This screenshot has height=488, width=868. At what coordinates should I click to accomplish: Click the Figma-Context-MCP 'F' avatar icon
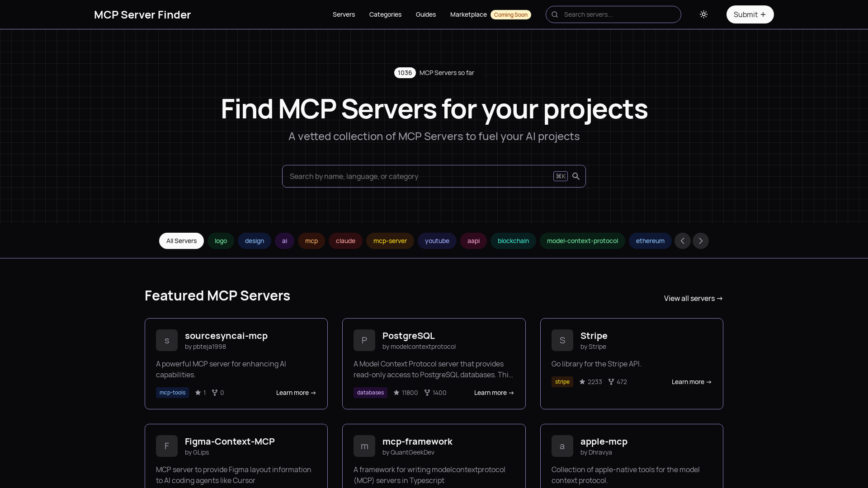[x=167, y=446]
